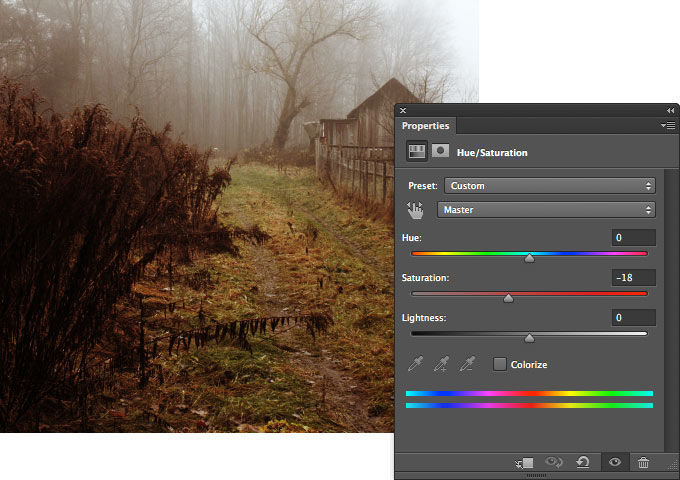This screenshot has width=680, height=480.
Task: Click the clip to layer icon
Action: coord(525,462)
